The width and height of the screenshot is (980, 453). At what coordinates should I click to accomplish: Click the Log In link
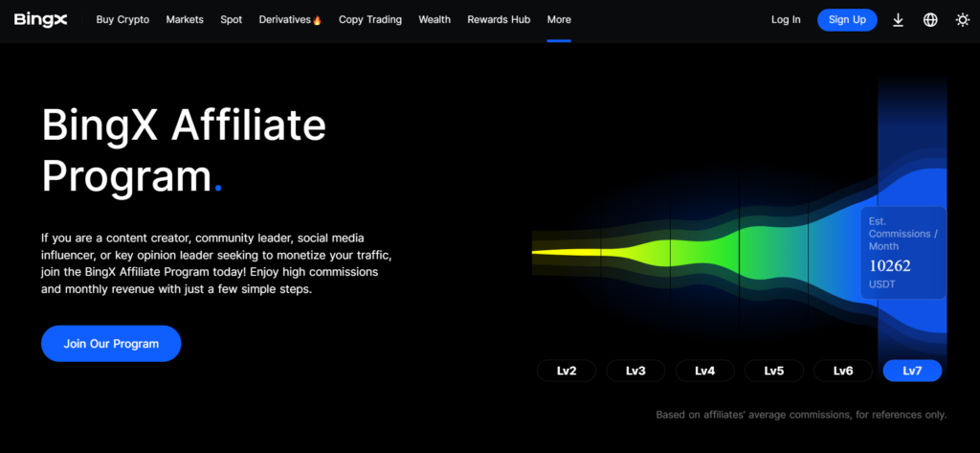tap(786, 19)
